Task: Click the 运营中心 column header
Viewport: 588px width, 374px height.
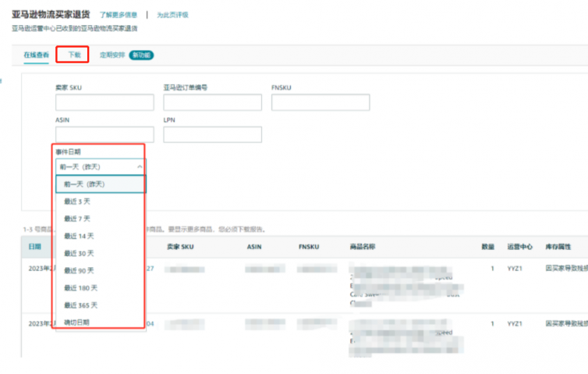Action: click(x=519, y=247)
